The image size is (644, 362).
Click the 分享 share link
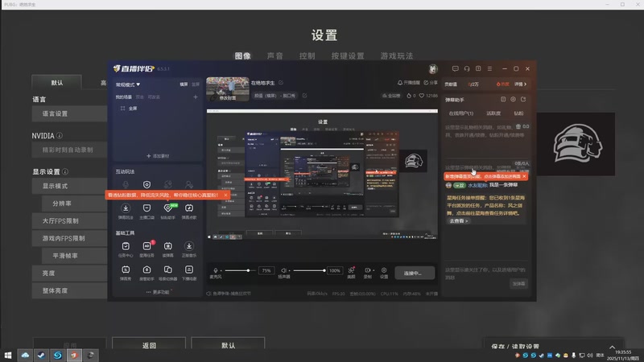click(x=431, y=83)
